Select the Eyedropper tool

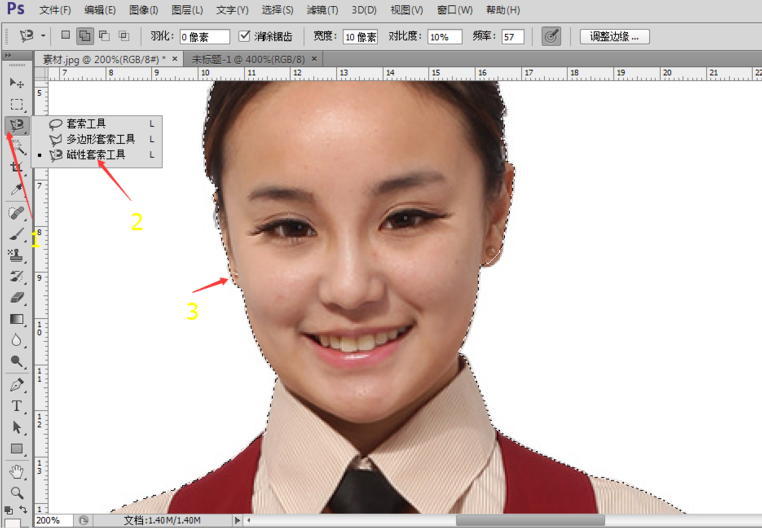(17, 190)
